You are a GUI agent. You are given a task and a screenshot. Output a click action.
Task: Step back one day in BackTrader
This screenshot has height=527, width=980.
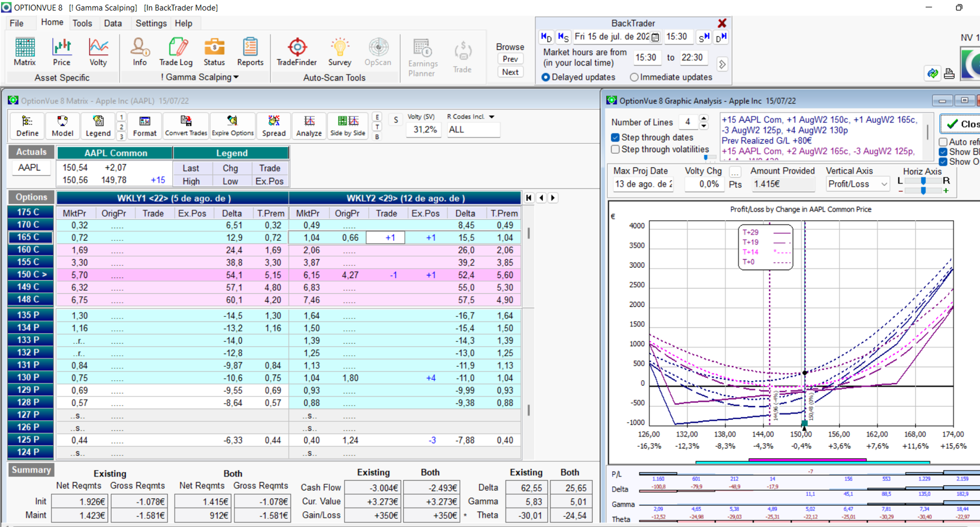(546, 37)
